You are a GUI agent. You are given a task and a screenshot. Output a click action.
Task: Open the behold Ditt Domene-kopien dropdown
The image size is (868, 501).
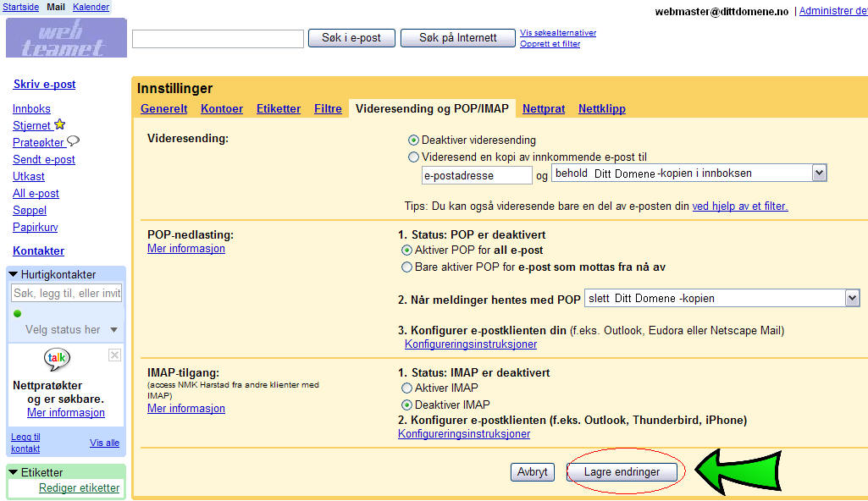(x=689, y=173)
